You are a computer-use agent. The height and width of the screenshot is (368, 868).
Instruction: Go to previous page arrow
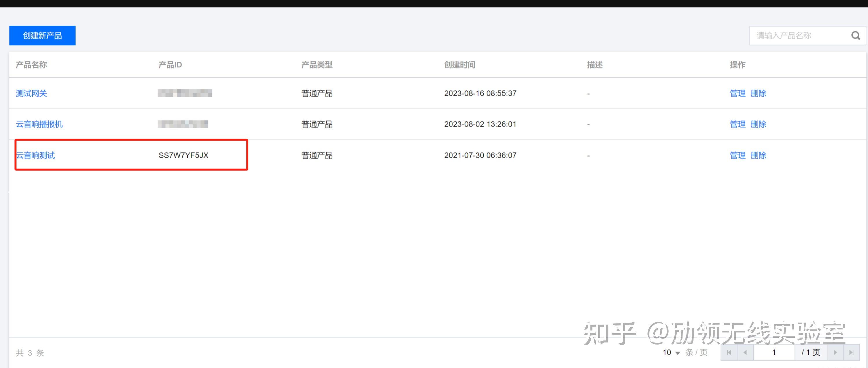tap(745, 352)
